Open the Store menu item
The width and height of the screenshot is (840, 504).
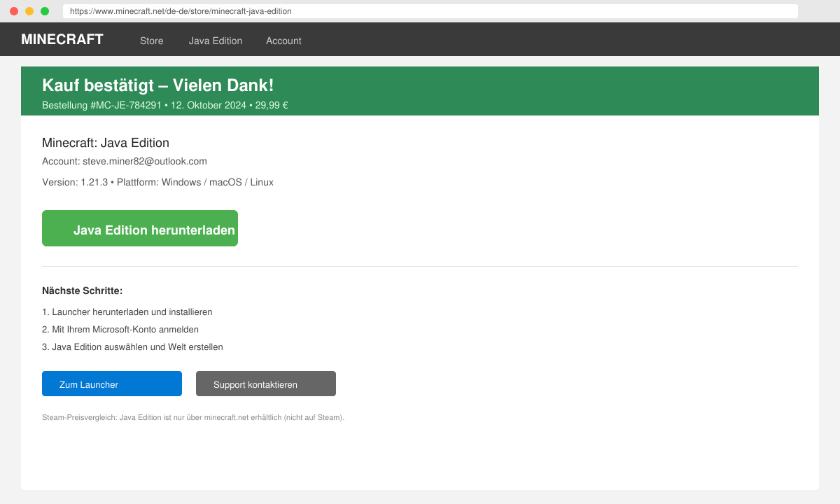pos(152,41)
